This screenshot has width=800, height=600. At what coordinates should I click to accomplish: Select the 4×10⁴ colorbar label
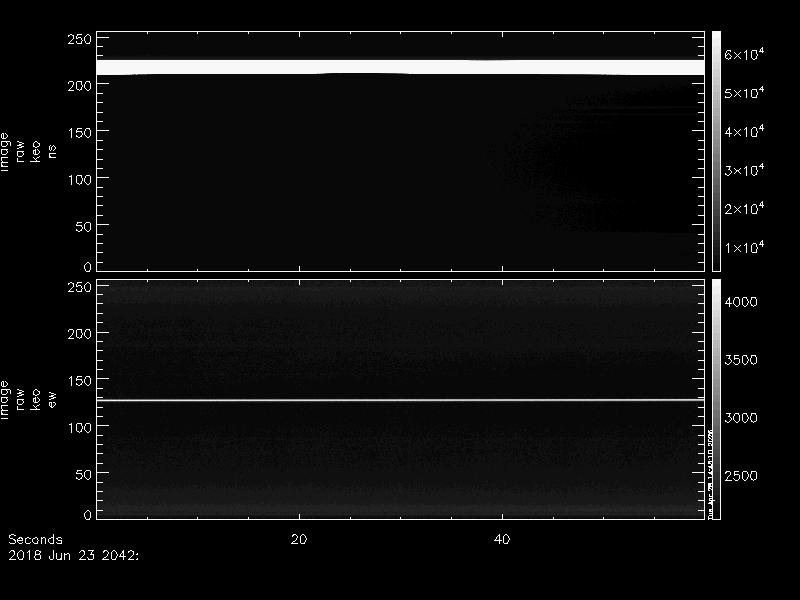[744, 132]
